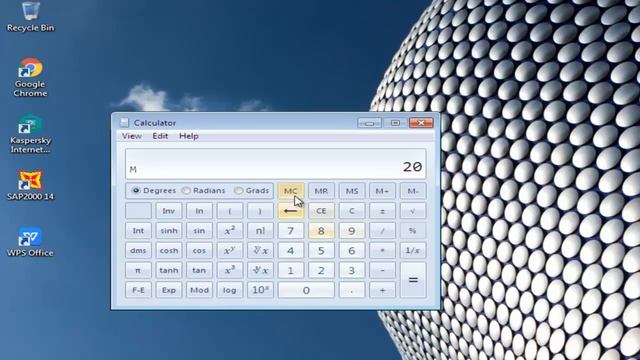Click the Int integer part key
This screenshot has width=640, height=360.
[138, 231]
